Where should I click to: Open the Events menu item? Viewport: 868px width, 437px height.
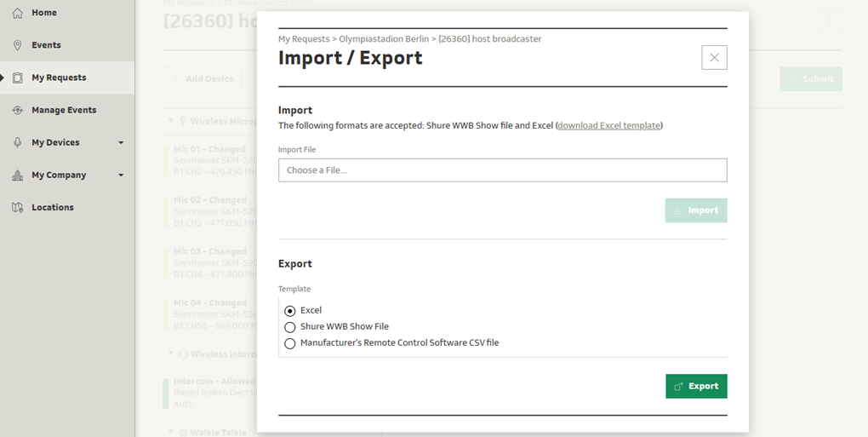pos(46,45)
